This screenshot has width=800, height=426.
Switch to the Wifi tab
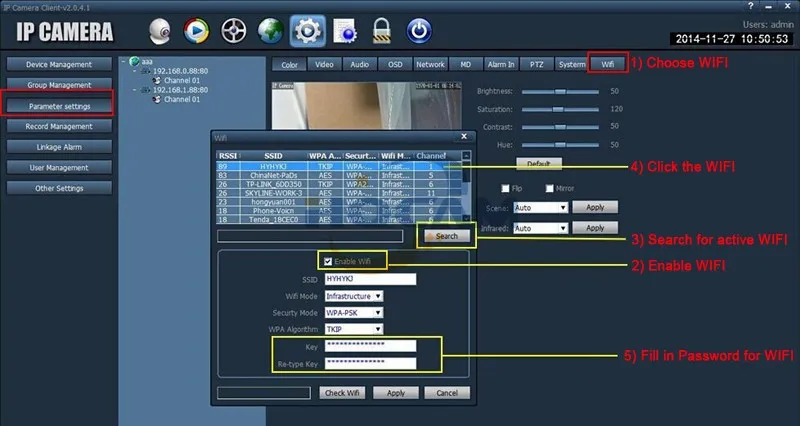coord(607,65)
